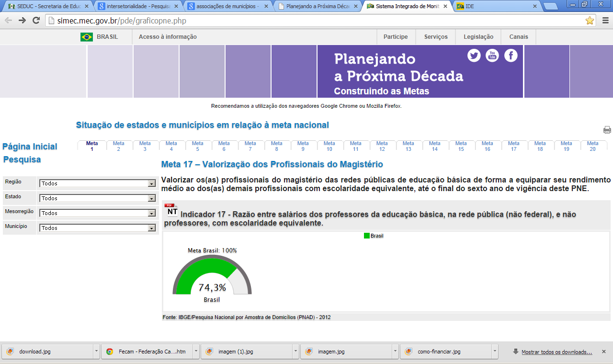This screenshot has height=364, width=613.
Task: Click the BRASIL portal link
Action: pyautogui.click(x=107, y=37)
